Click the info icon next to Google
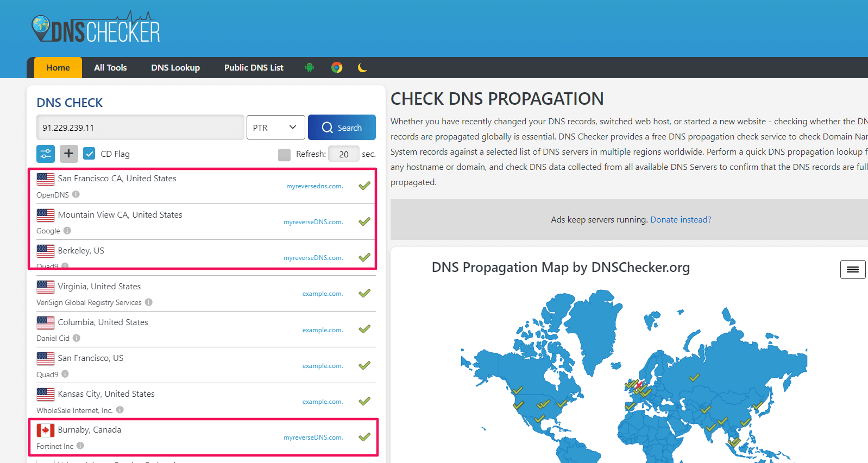 click(67, 230)
